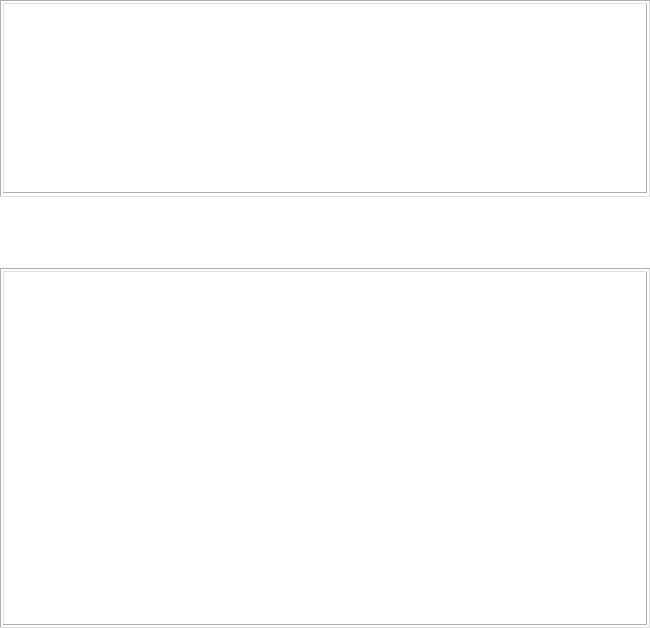Click inside the lower empty bordered panel
This screenshot has width=650, height=628.
[x=325, y=448]
